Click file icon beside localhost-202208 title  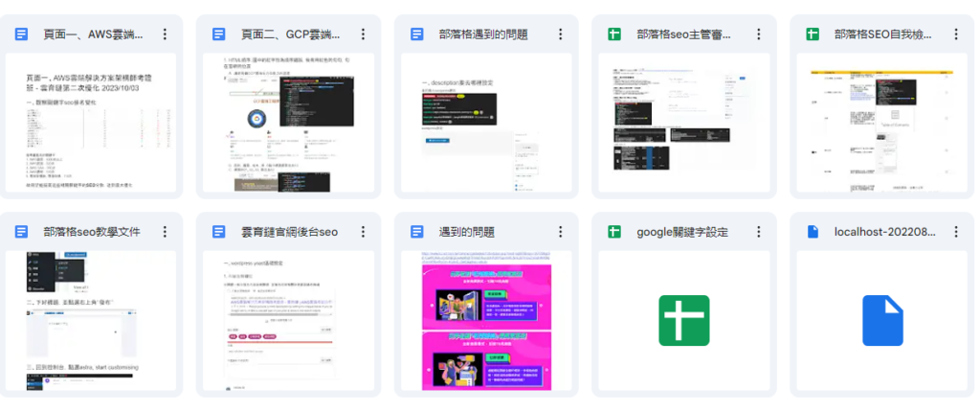(813, 232)
